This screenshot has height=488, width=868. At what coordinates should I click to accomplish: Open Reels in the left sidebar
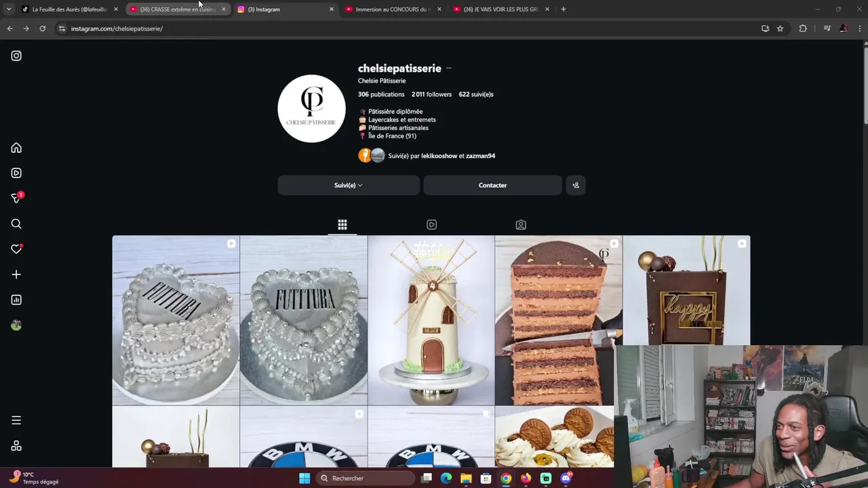point(16,173)
